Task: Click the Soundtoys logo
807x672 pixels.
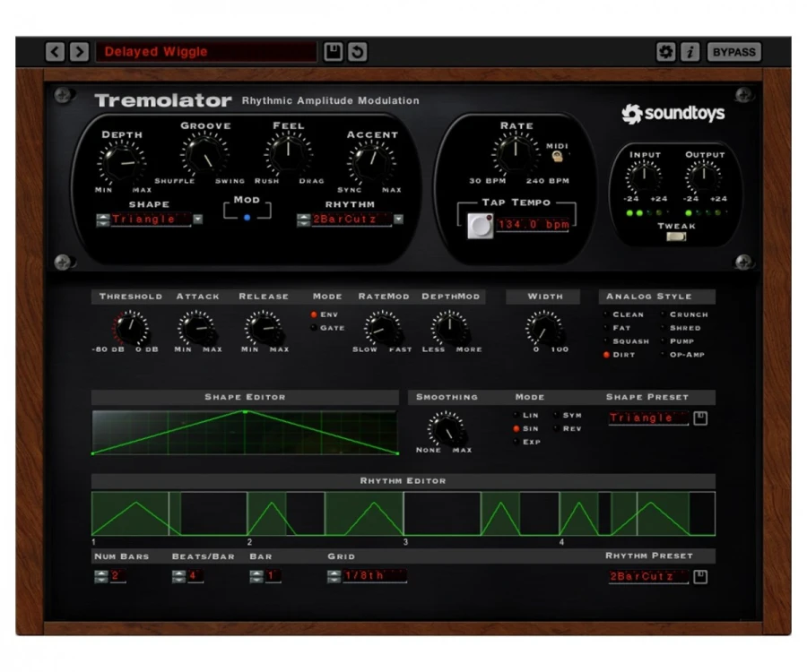Action: click(x=672, y=114)
